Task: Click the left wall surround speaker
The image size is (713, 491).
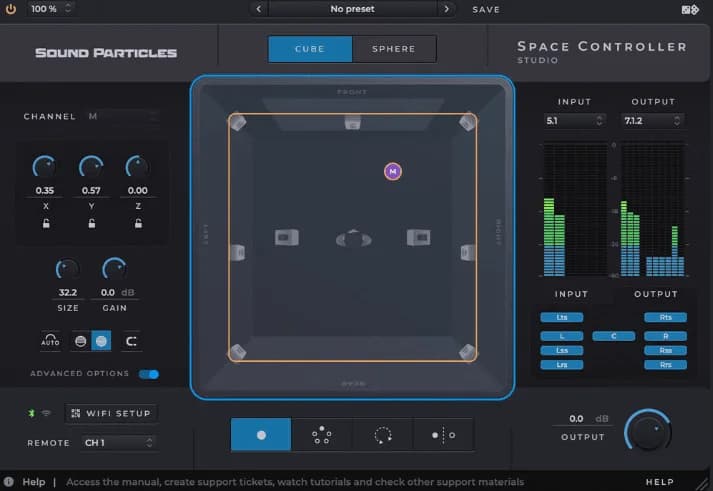Action: pos(238,253)
